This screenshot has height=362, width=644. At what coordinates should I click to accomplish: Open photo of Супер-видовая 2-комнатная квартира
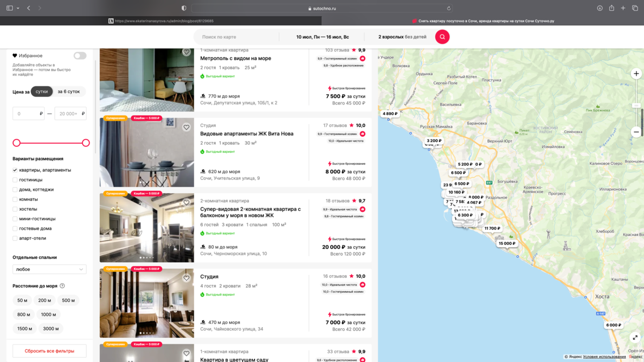(147, 227)
